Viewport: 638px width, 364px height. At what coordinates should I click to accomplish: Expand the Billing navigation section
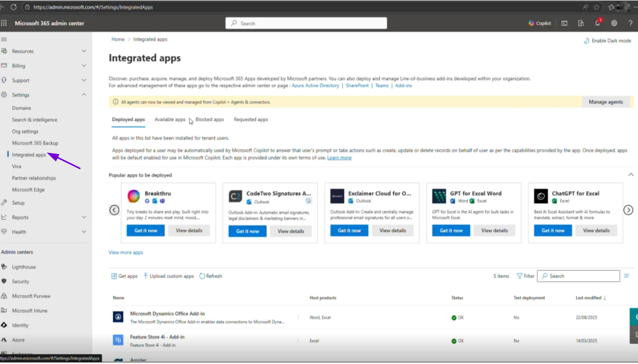point(84,66)
